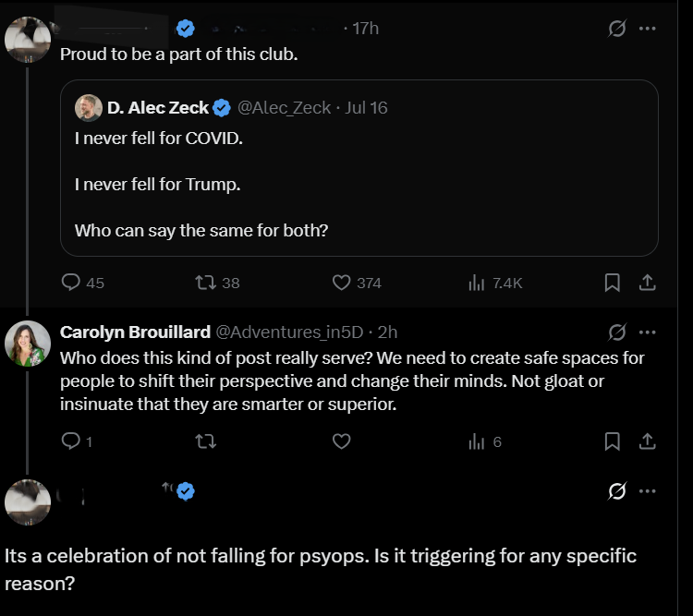
Task: Open more options on the top post
Action: [648, 29]
